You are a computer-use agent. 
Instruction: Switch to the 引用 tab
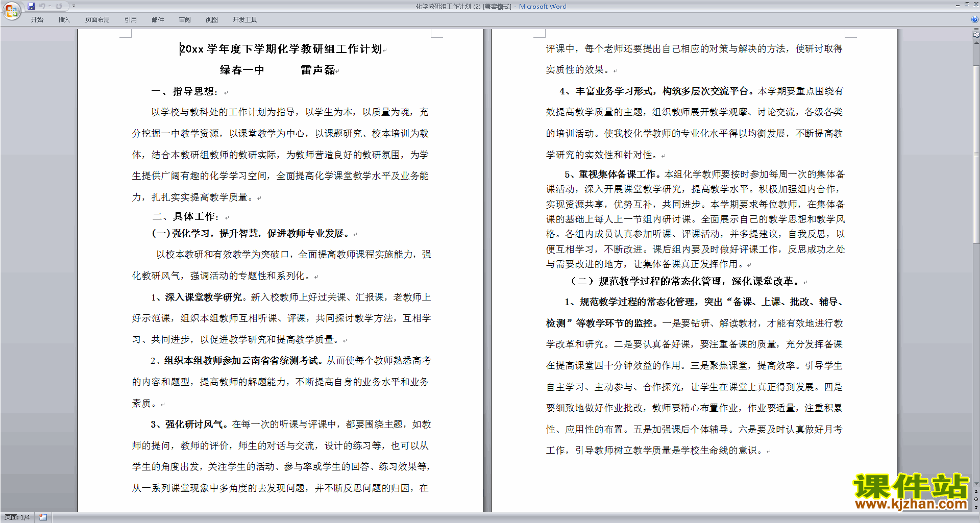[131, 19]
